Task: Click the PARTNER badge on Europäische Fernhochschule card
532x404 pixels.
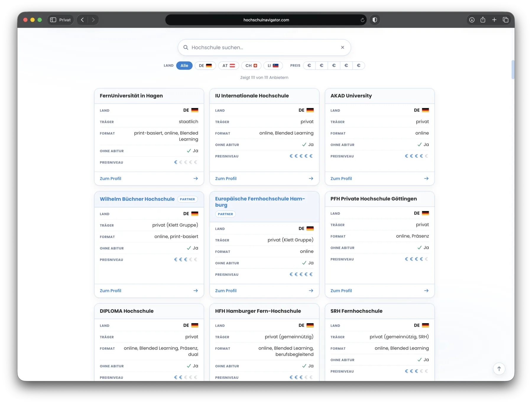Action: (225, 214)
